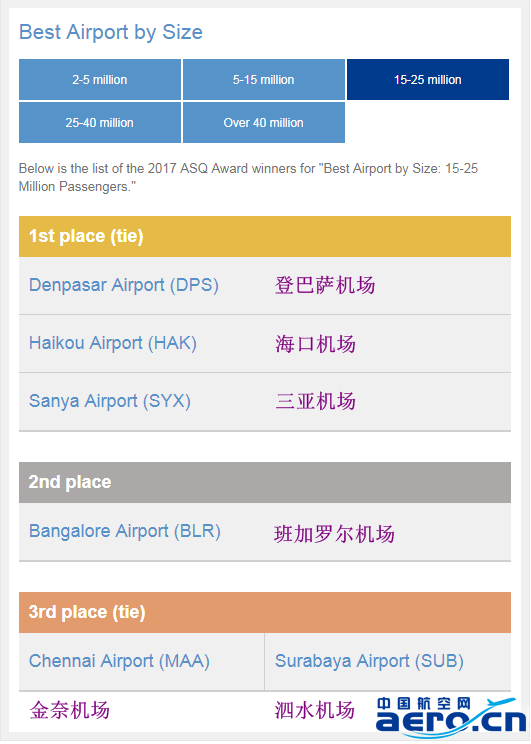Click the 1st place (tie) gold header
Image resolution: width=531 pixels, height=744 pixels.
(x=265, y=236)
